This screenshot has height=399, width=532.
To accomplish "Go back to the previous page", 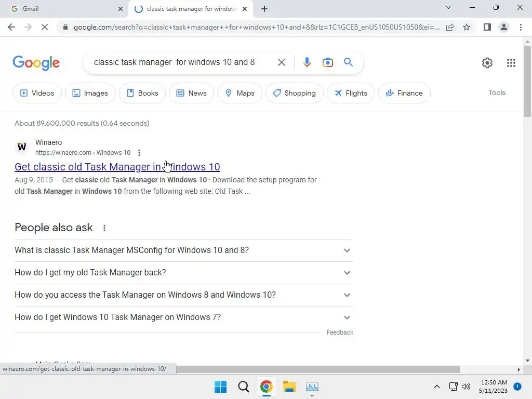I will (x=11, y=27).
